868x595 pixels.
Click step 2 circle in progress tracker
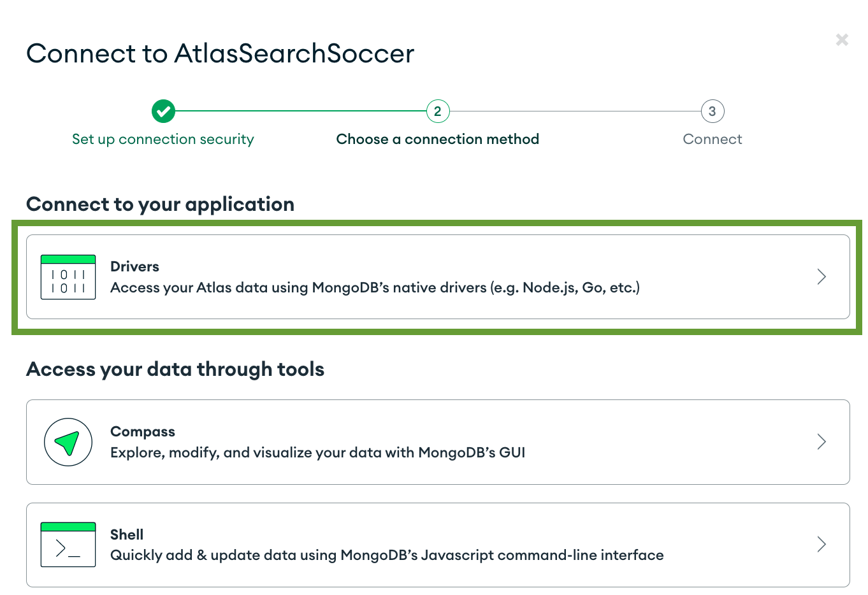(438, 111)
